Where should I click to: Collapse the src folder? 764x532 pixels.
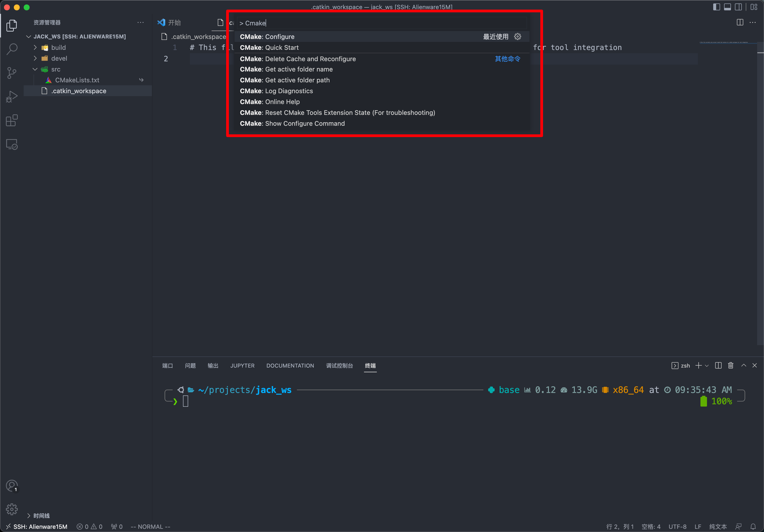(x=88, y=69)
